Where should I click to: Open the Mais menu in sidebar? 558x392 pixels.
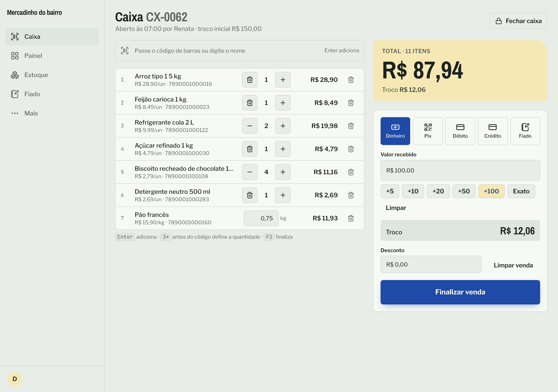click(x=52, y=113)
